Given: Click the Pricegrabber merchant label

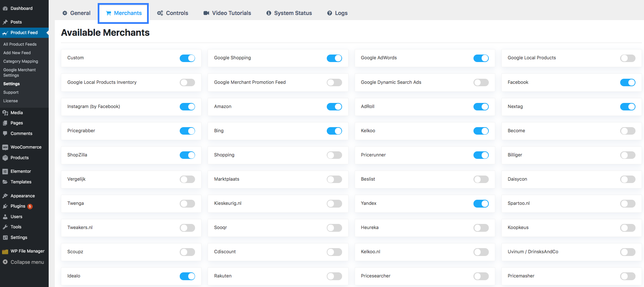Looking at the screenshot, I should (81, 131).
